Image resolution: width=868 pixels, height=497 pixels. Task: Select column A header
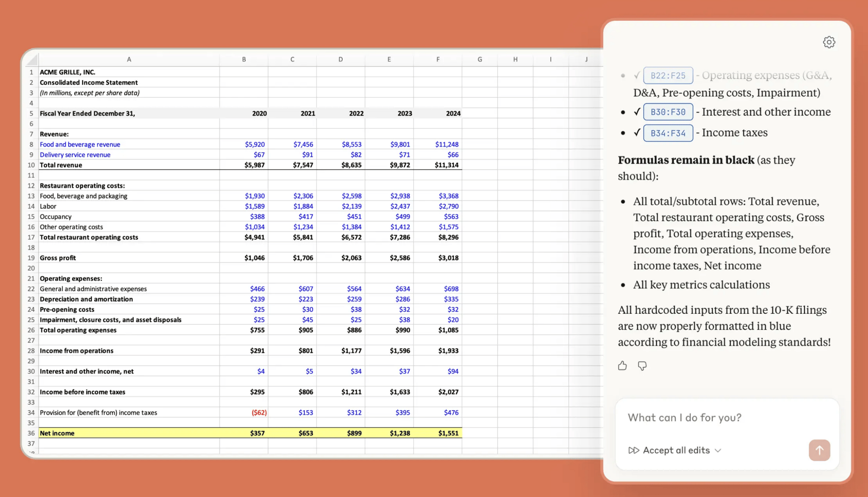[129, 59]
